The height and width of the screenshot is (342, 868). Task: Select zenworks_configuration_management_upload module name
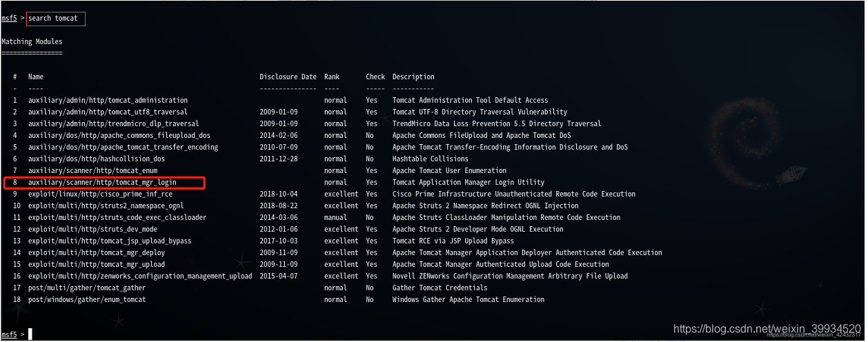[140, 276]
